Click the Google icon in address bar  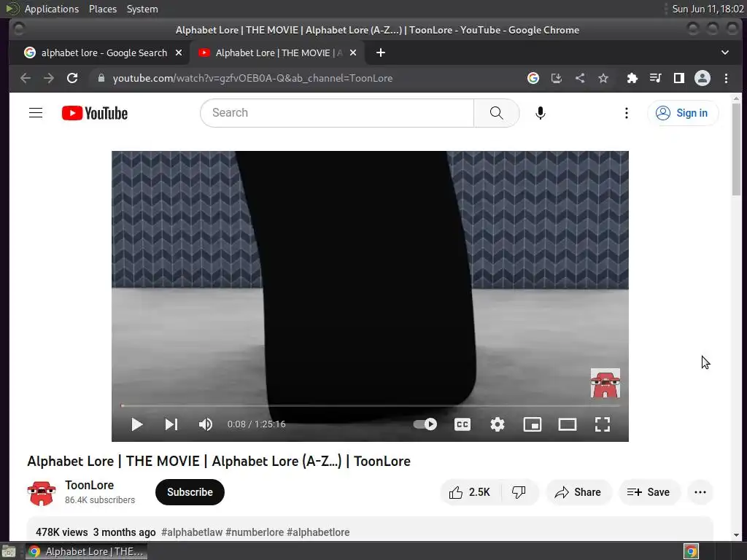[x=533, y=78]
